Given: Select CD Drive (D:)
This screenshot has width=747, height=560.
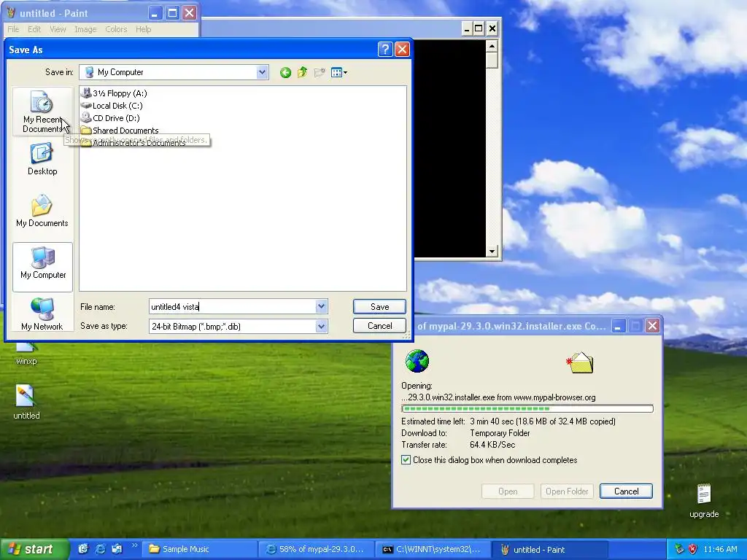Looking at the screenshot, I should click(x=110, y=118).
